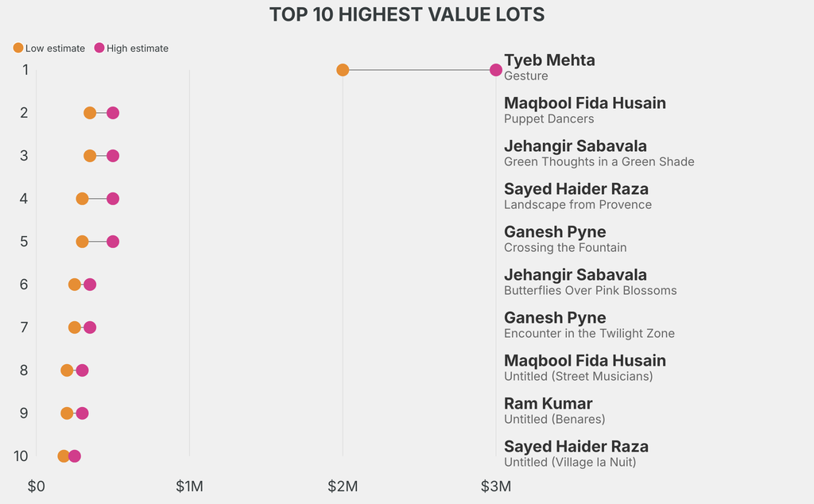Click Crossing the Fountain high estimate dot

pyautogui.click(x=113, y=242)
